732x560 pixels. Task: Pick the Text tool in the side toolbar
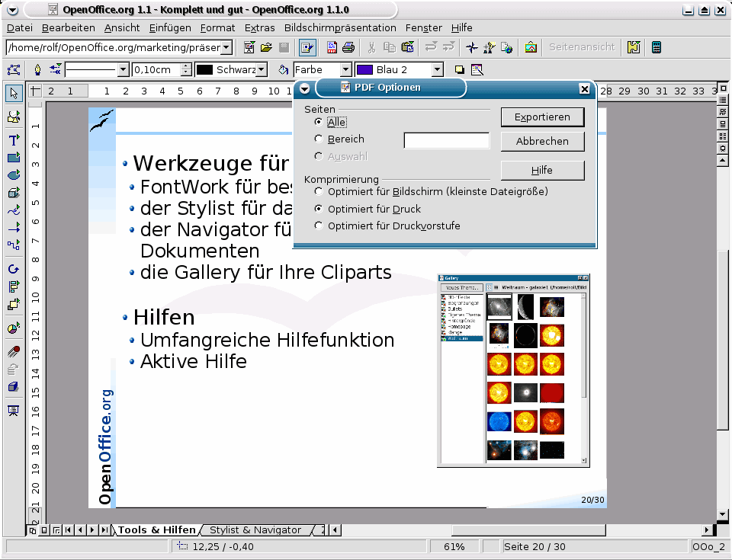pyautogui.click(x=14, y=140)
